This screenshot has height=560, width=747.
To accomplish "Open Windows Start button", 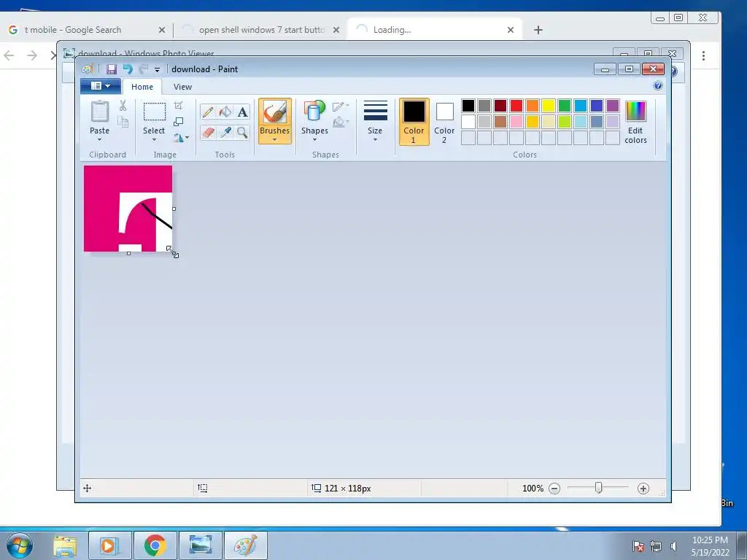I will point(20,545).
